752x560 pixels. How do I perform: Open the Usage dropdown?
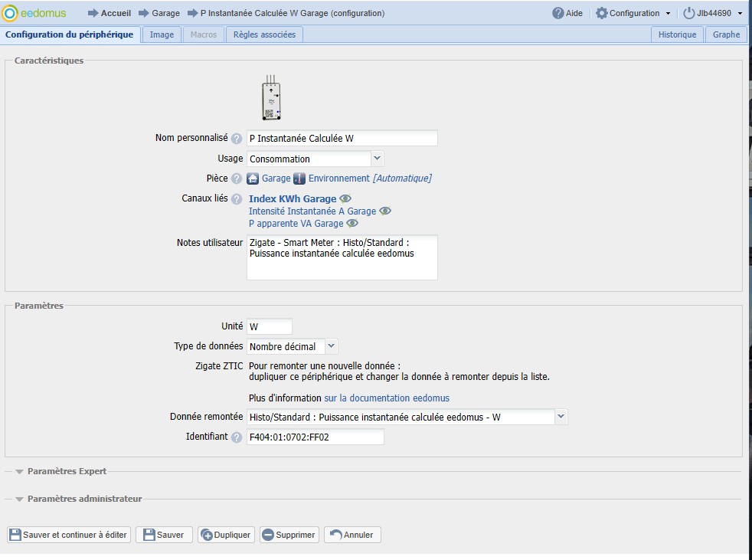(x=377, y=159)
